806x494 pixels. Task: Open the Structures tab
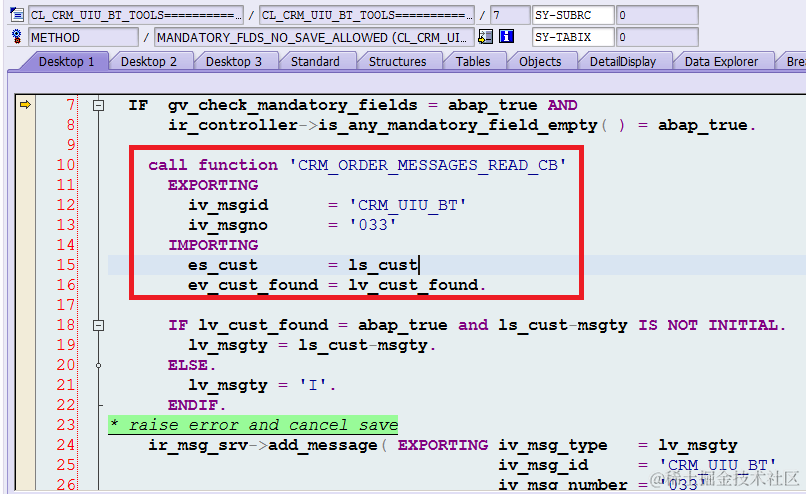[397, 62]
